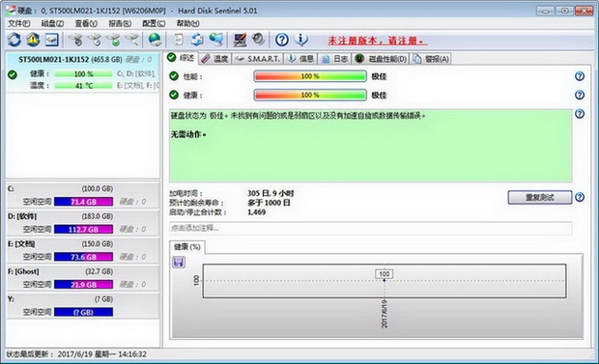Click the disk's green 健康 100 % bar
The image size is (599, 364).
[84, 73]
